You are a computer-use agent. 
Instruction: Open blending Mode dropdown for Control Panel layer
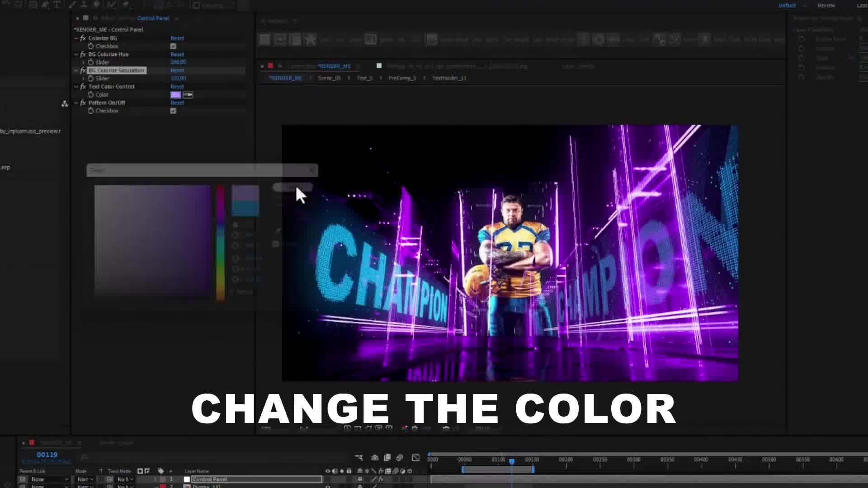tap(85, 479)
